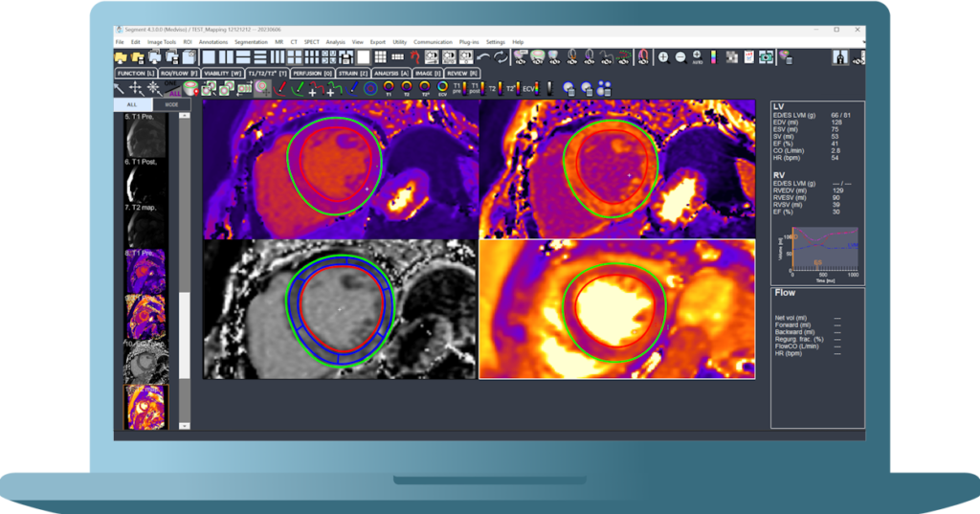Click the screenshot camera icon
This screenshot has width=980, height=514.
click(766, 57)
